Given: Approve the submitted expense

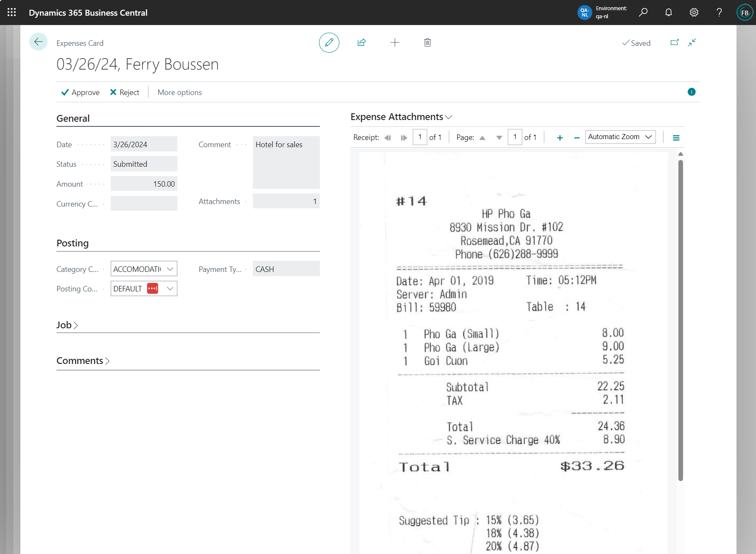Looking at the screenshot, I should (80, 92).
